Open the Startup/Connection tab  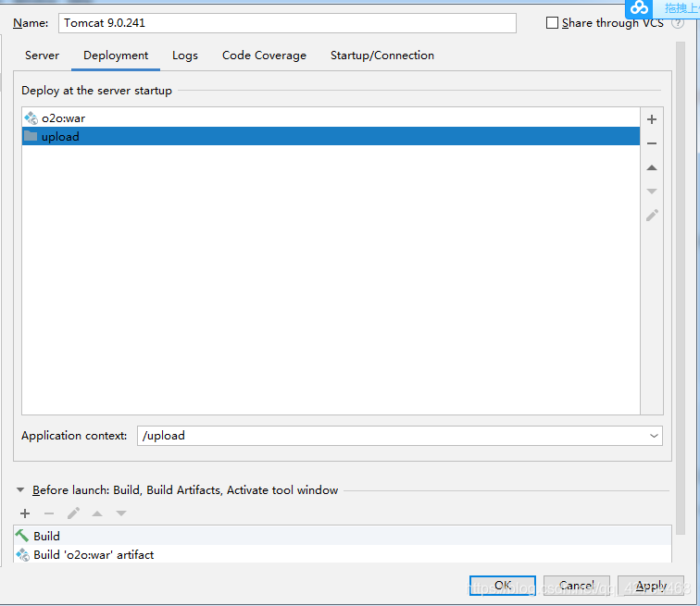pos(382,56)
